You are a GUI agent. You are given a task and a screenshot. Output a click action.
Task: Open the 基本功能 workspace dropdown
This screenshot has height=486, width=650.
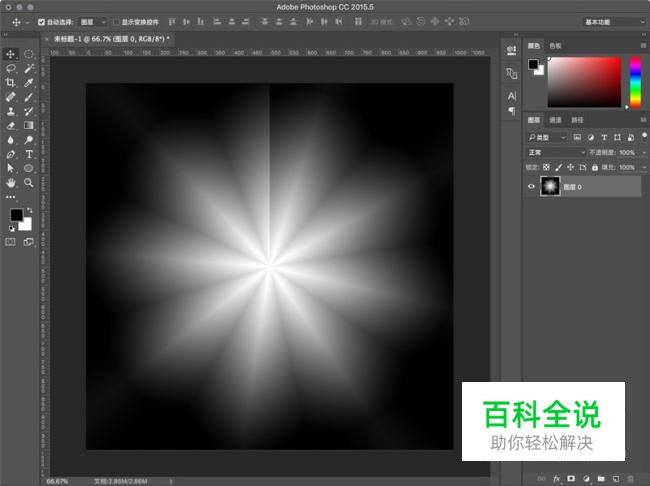(x=612, y=21)
